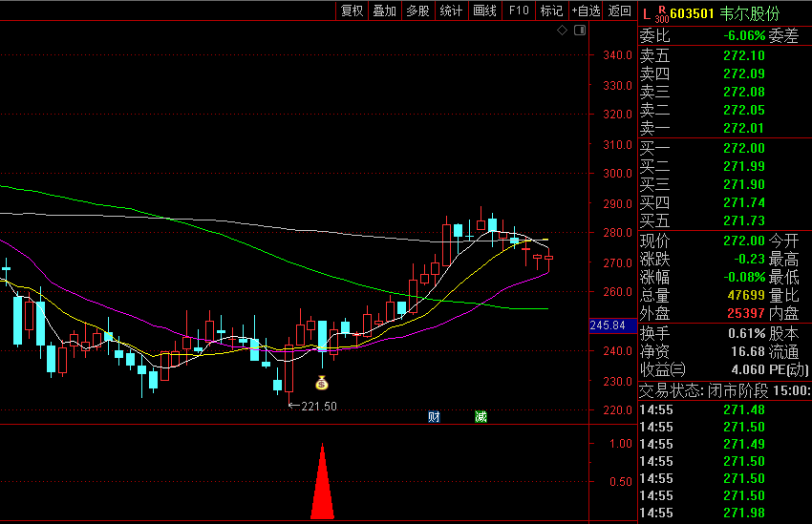Click the 委比 value -6.06%
The width and height of the screenshot is (812, 524).
click(x=744, y=35)
